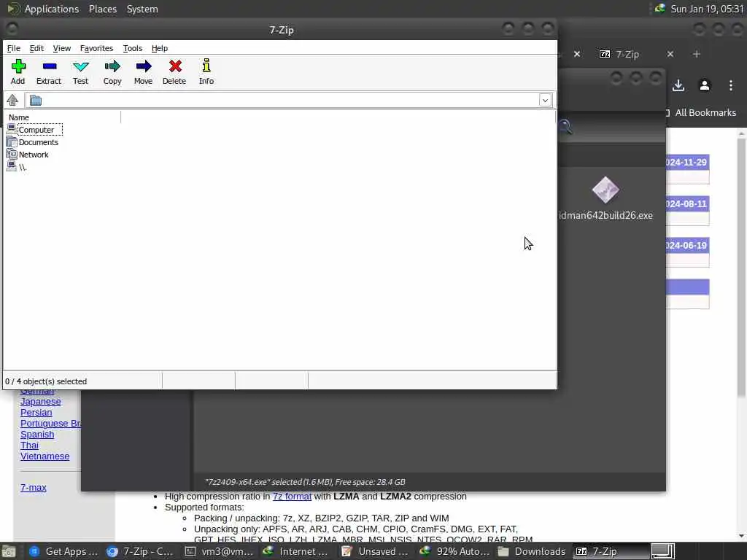Click the Copy toolbar icon
This screenshot has height=560, width=747.
pyautogui.click(x=112, y=72)
